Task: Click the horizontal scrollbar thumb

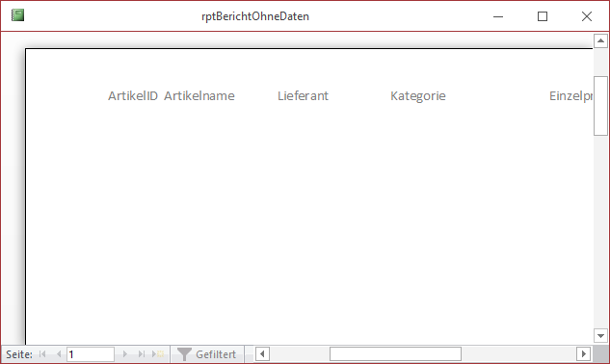Action: point(396,354)
